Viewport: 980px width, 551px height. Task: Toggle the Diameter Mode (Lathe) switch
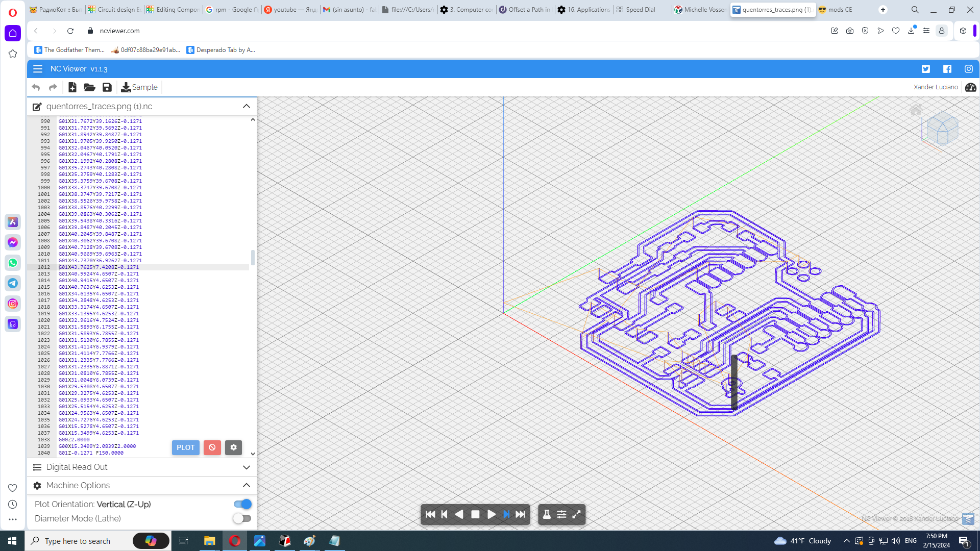(x=242, y=518)
